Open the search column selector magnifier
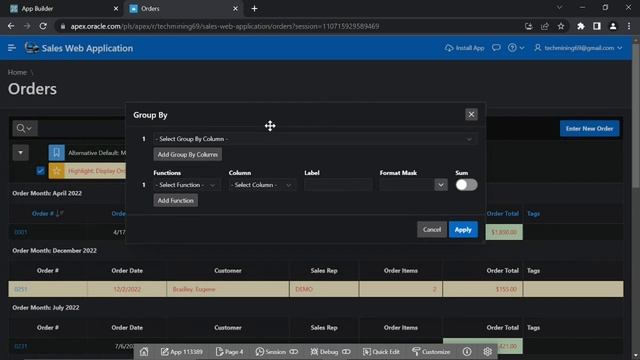Image resolution: width=640 pixels, height=360 pixels. 24,128
